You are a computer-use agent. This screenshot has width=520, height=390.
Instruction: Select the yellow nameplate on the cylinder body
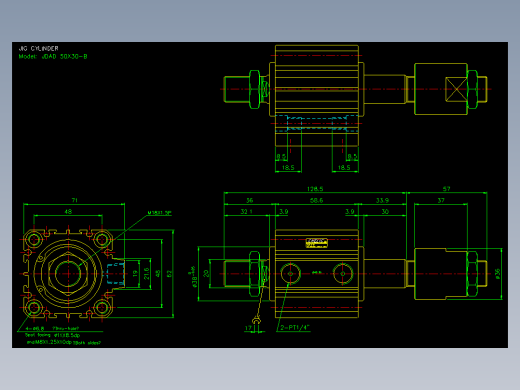tap(317, 243)
